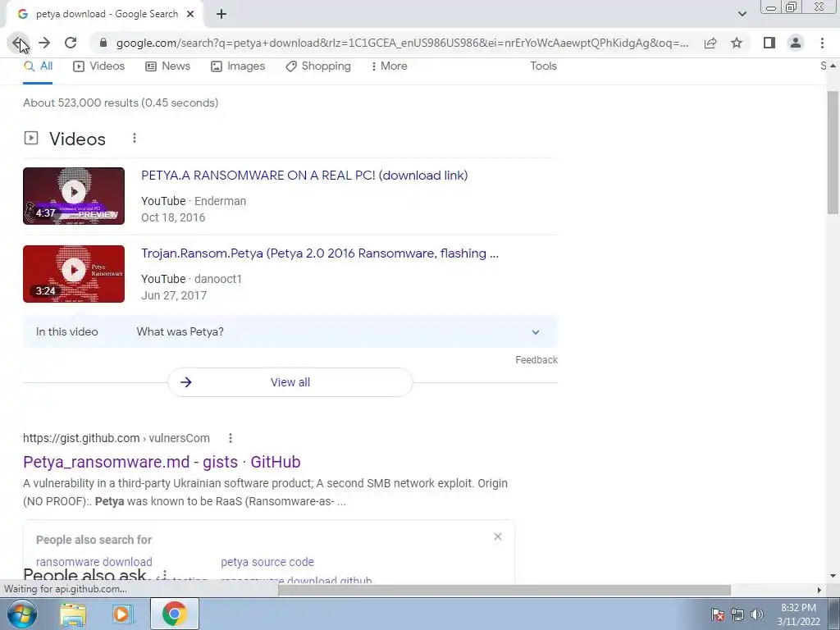
Task: Open the More search categories menu
Action: pyautogui.click(x=390, y=66)
